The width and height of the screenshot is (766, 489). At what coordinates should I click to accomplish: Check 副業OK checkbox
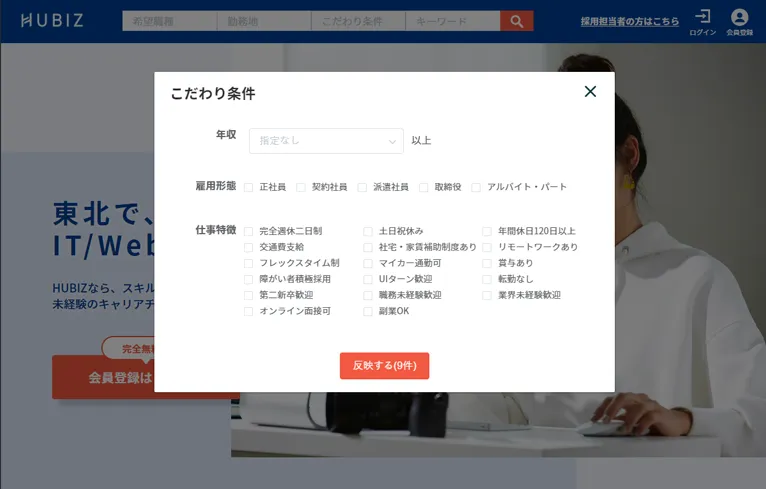[x=368, y=312]
